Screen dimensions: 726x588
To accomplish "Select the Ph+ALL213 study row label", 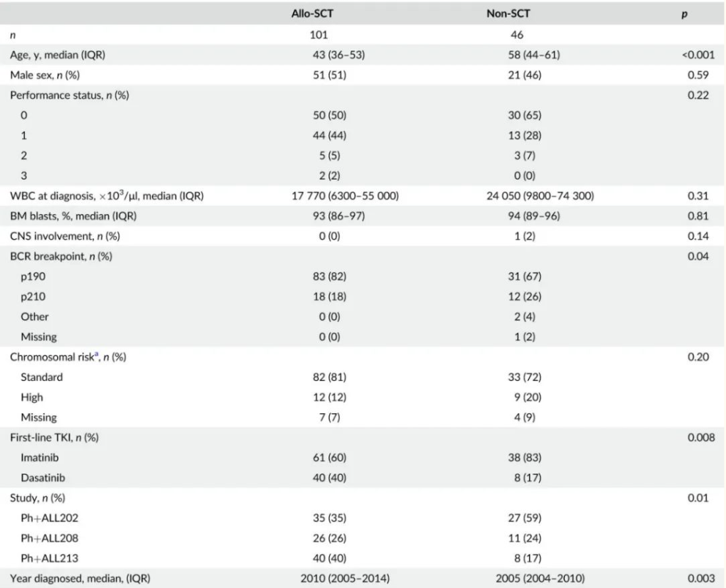I will (x=50, y=558).
